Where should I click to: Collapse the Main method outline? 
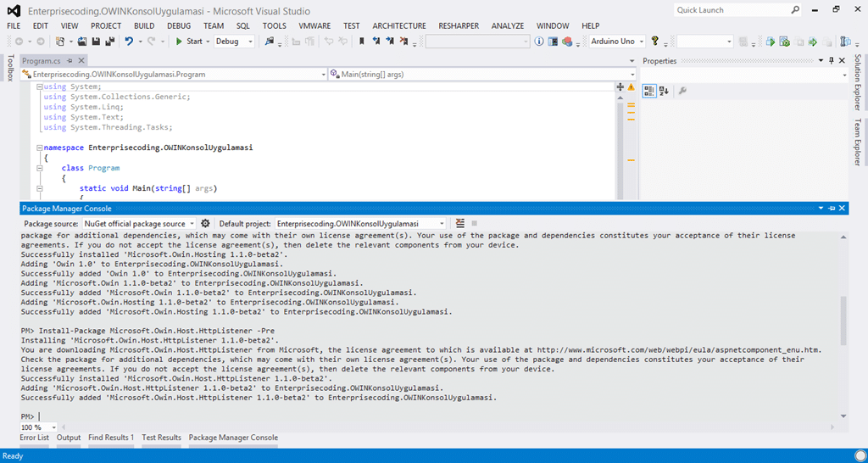click(39, 189)
